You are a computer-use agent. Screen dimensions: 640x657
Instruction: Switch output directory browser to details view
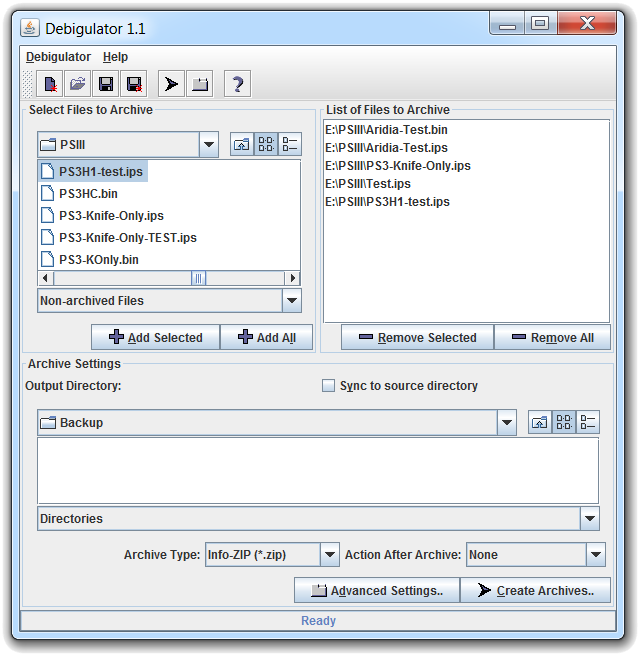click(588, 423)
